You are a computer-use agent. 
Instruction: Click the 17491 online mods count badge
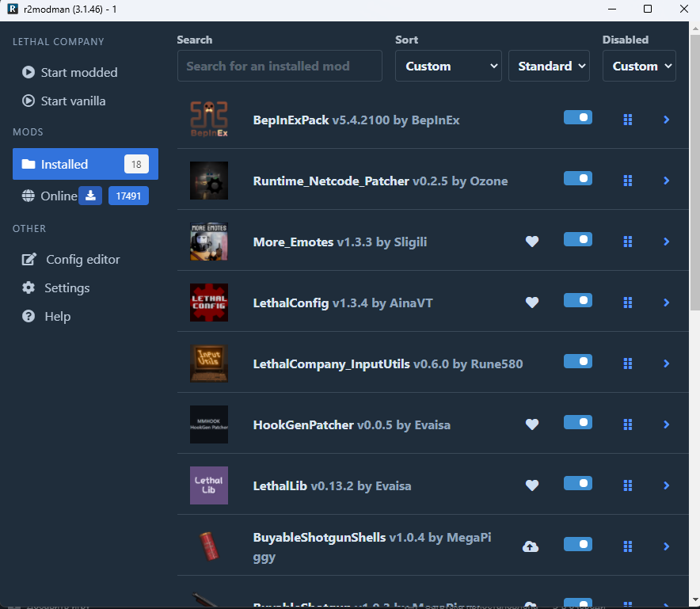tap(128, 196)
